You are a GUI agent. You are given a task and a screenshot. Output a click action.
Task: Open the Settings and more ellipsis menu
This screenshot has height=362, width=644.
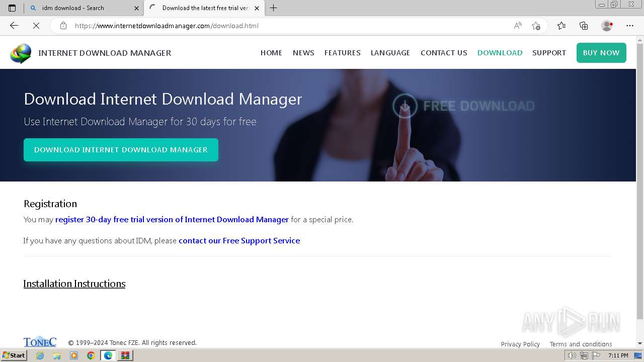coord(630,26)
